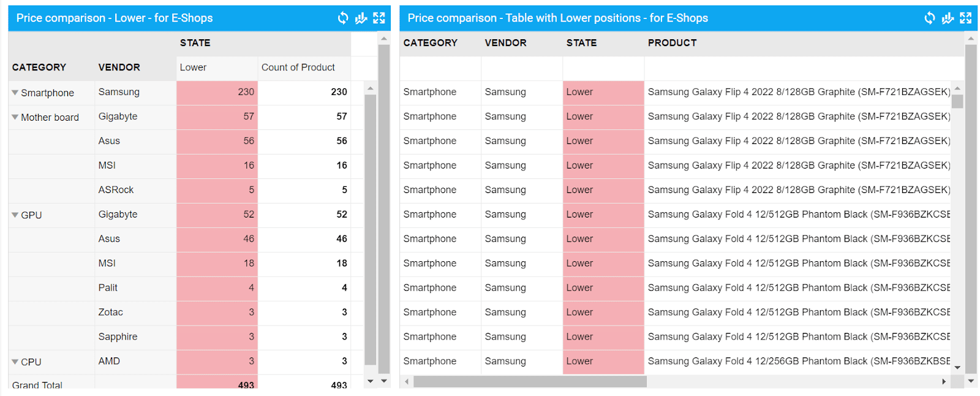Click the CATEGORY column header in right table
This screenshot has width=980, height=396.
[430, 43]
